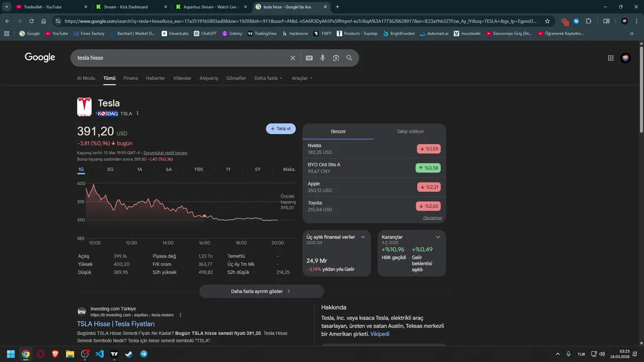644x362 pixels.
Task: Open the Disclaimer link
Action: click(x=433, y=218)
